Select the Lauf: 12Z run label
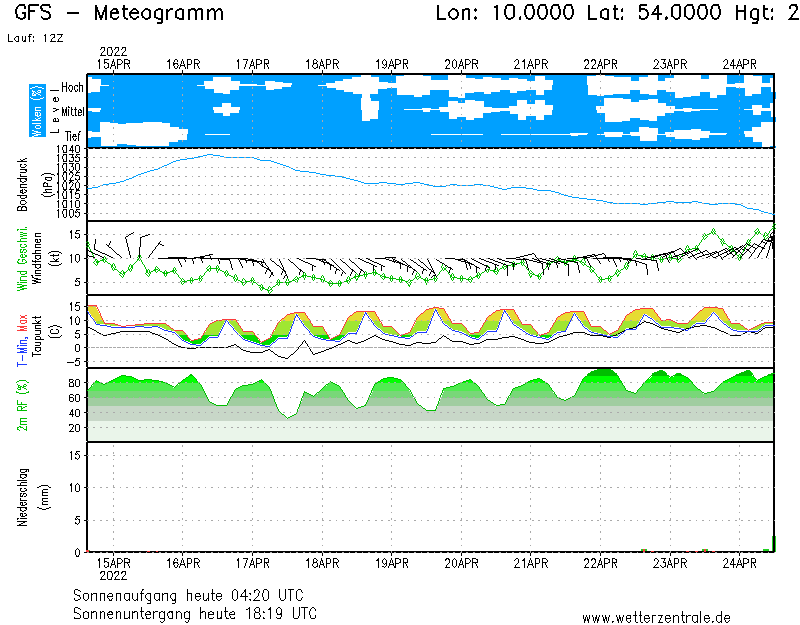Screen dimensions: 800x625 coord(33,37)
